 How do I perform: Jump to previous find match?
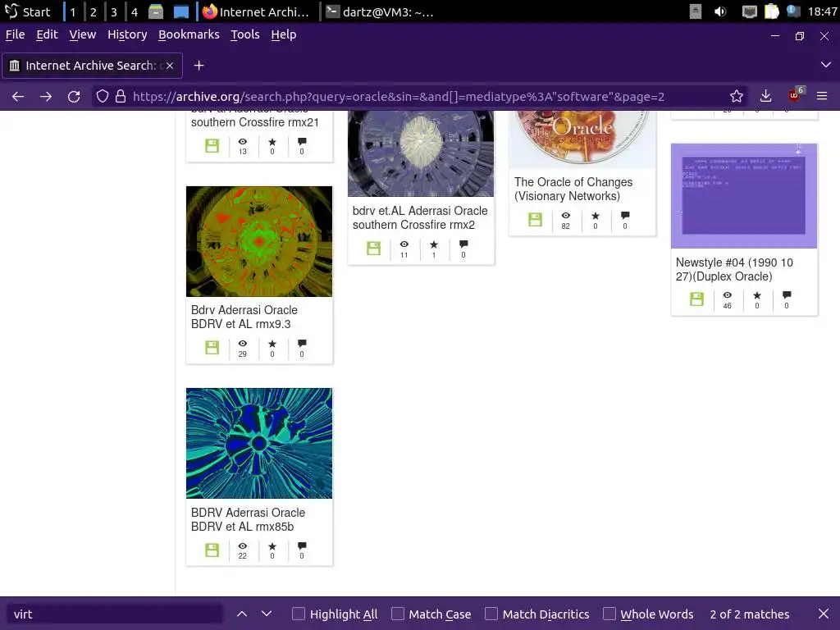242,614
